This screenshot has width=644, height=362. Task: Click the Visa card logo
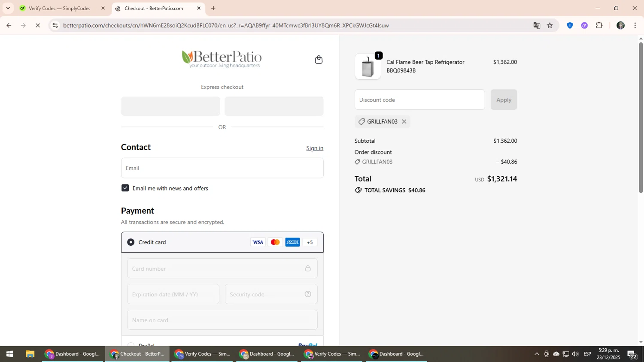tap(258, 242)
